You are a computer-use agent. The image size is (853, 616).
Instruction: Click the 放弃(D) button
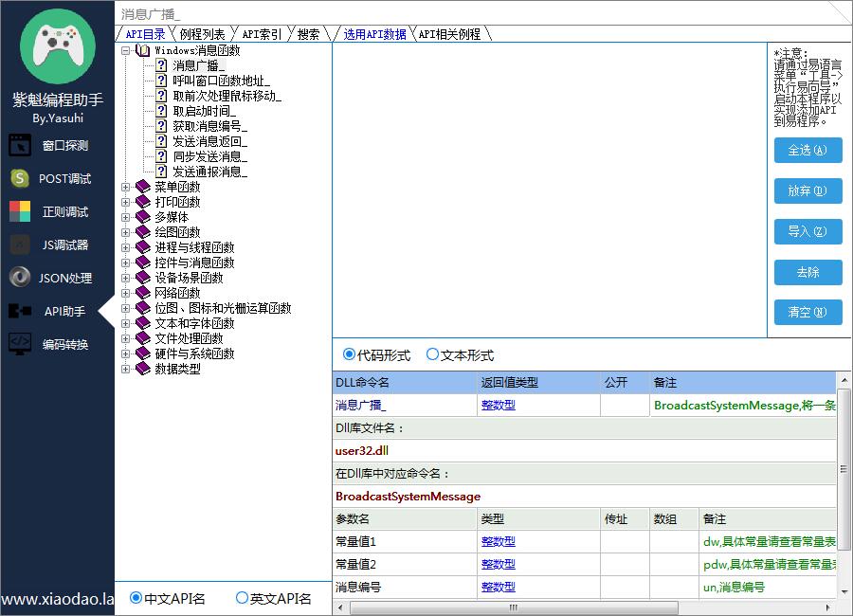(808, 190)
